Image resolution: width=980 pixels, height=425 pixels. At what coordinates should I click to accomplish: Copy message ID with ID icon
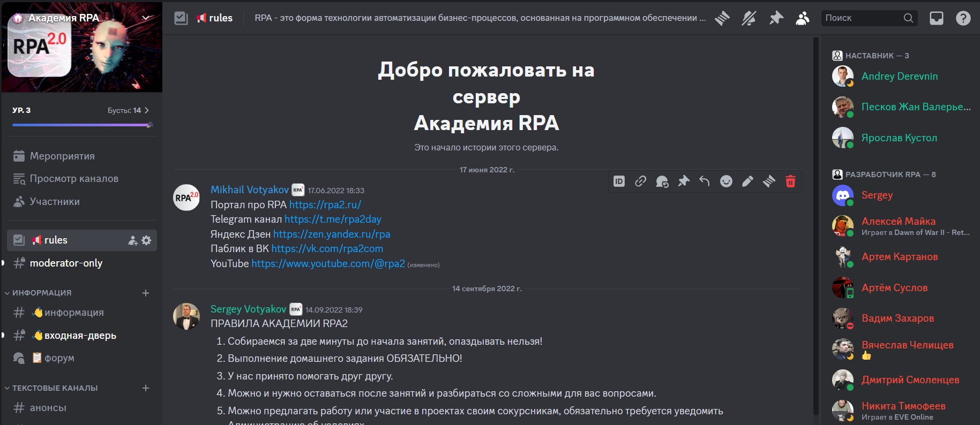[619, 181]
